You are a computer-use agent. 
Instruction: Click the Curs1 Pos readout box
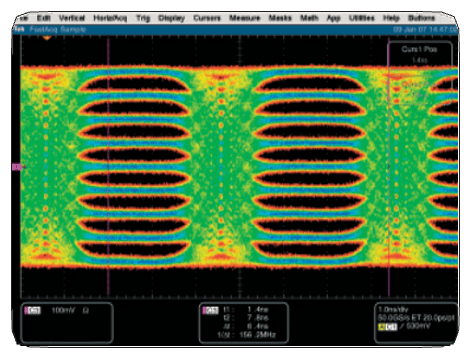419,54
